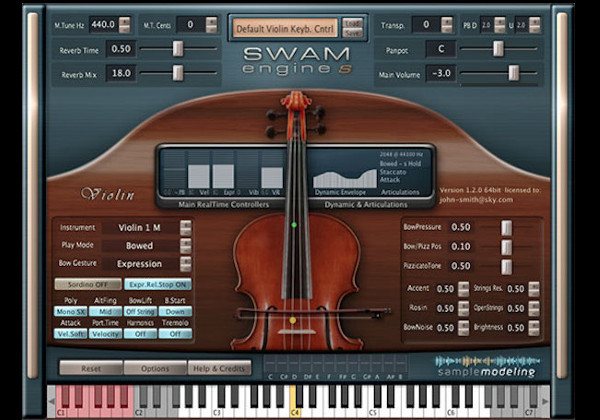Click the Bowed play mode value
The image size is (600, 420).
click(x=140, y=246)
